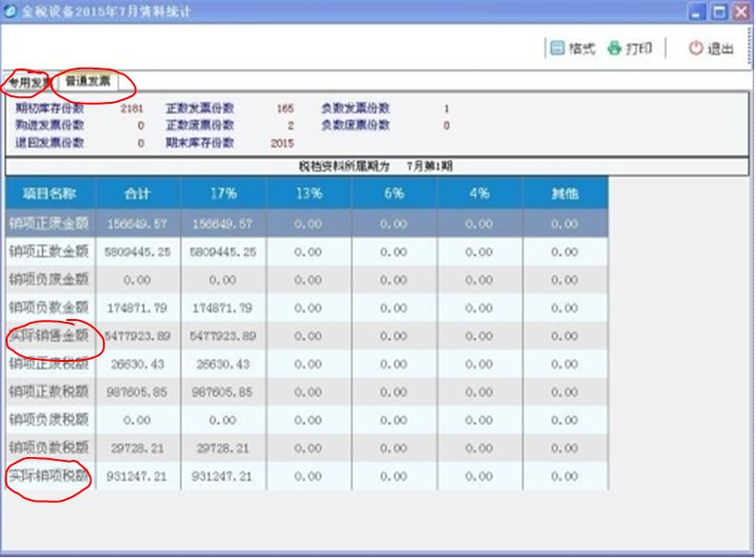
Task: Maximize the statistics window
Action: coord(720,11)
